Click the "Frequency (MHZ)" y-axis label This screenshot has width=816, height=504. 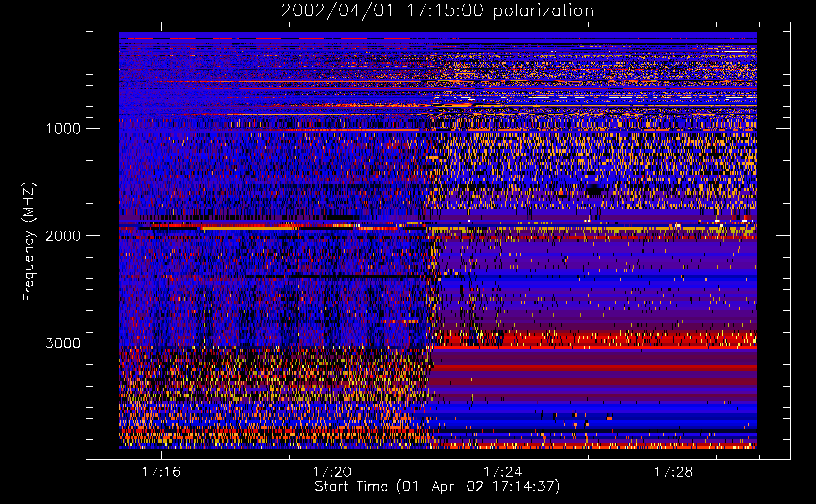(x=29, y=242)
